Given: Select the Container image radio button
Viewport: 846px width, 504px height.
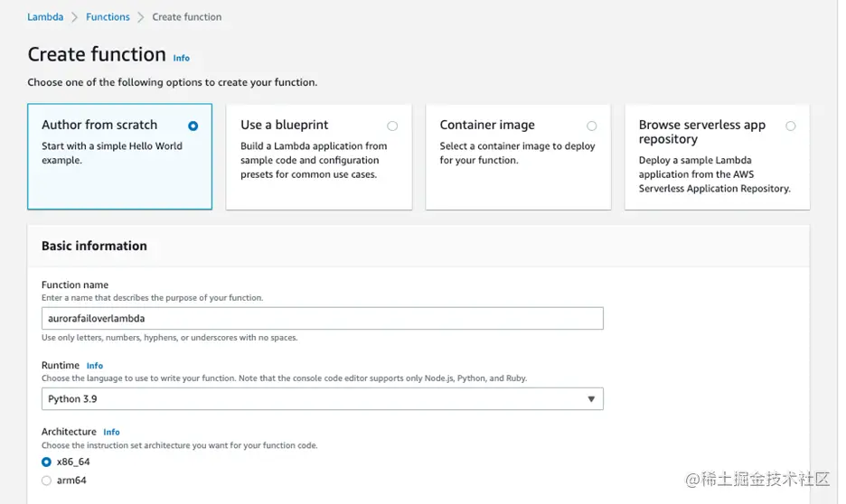Looking at the screenshot, I should tap(591, 126).
